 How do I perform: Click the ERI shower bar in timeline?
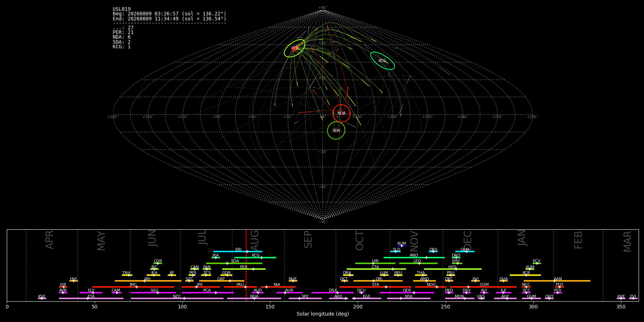click(x=238, y=252)
